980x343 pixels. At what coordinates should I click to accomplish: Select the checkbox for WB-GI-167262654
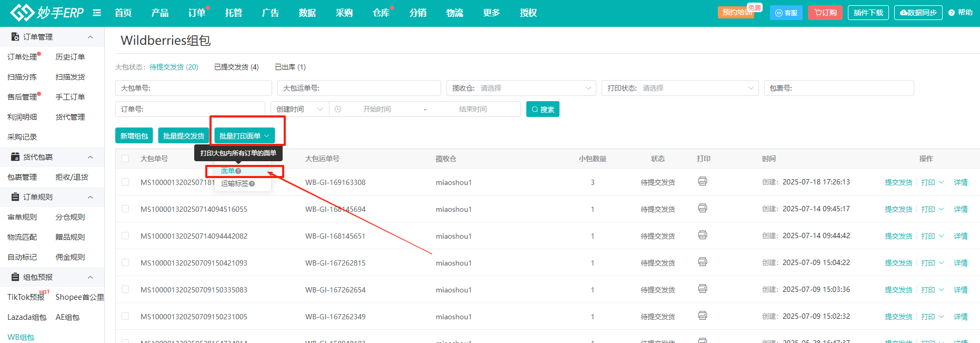[x=125, y=289]
